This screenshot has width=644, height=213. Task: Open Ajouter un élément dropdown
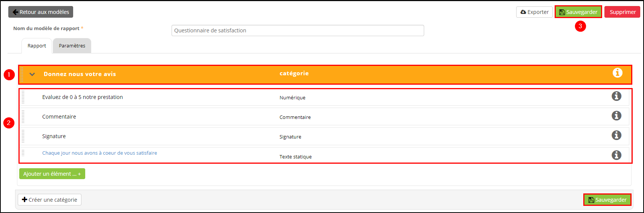[52, 174]
